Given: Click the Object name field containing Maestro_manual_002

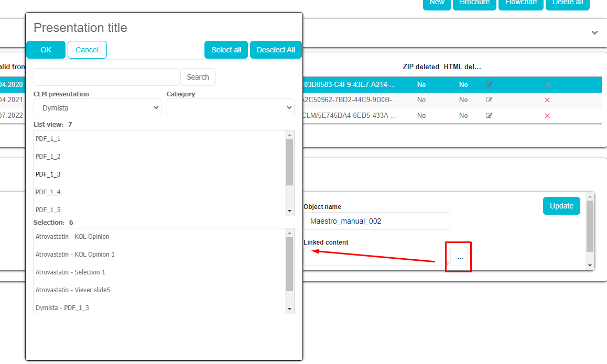Looking at the screenshot, I should (x=376, y=221).
